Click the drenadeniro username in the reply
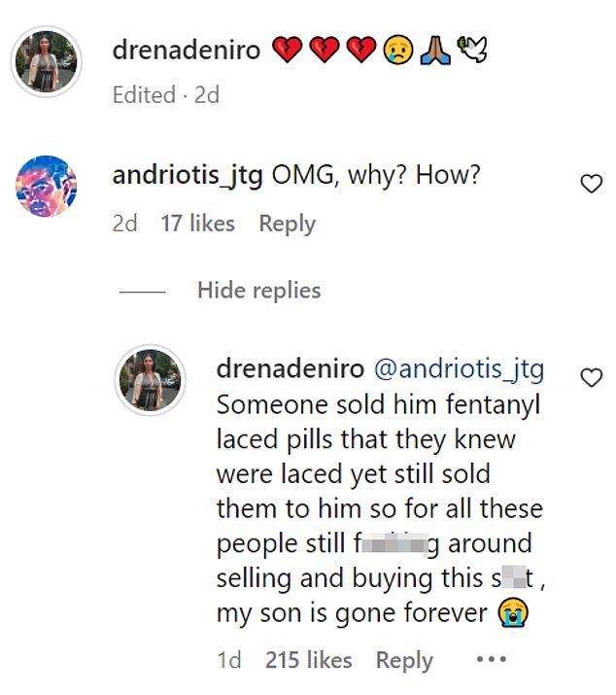The height and width of the screenshot is (695, 616). point(291,369)
